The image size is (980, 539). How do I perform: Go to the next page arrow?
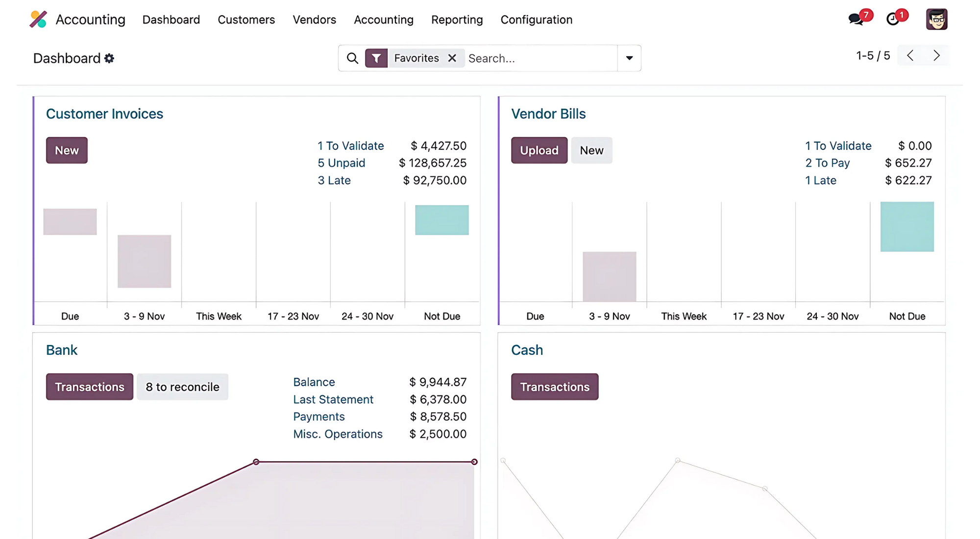coord(936,55)
